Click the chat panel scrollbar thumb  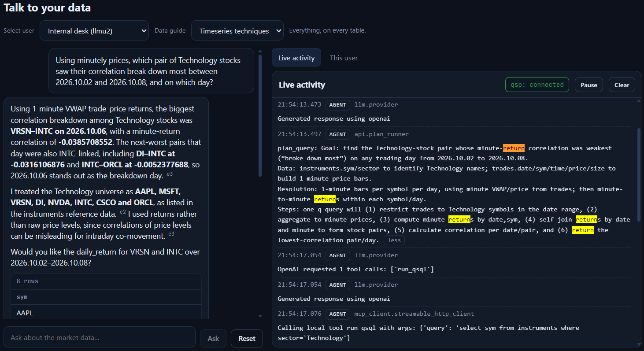(x=260, y=116)
